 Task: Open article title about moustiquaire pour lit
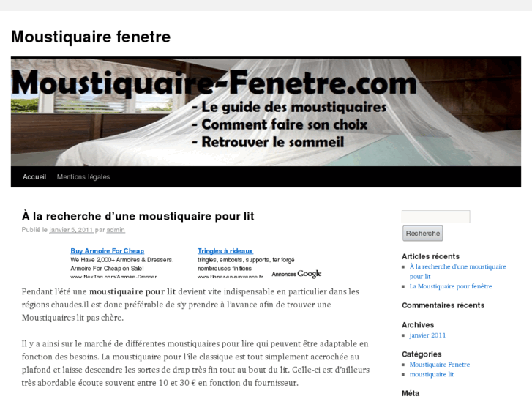point(138,216)
